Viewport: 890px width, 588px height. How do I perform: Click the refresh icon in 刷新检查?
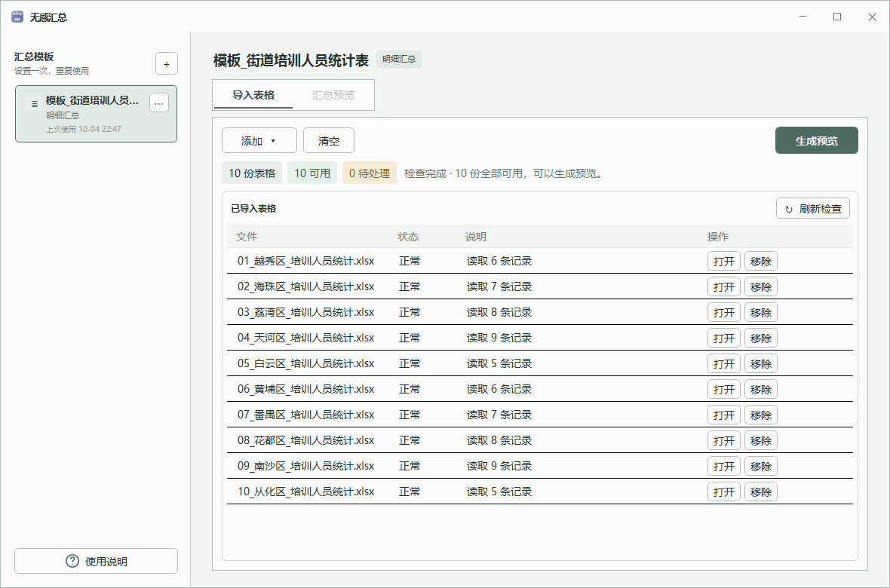[x=788, y=210]
